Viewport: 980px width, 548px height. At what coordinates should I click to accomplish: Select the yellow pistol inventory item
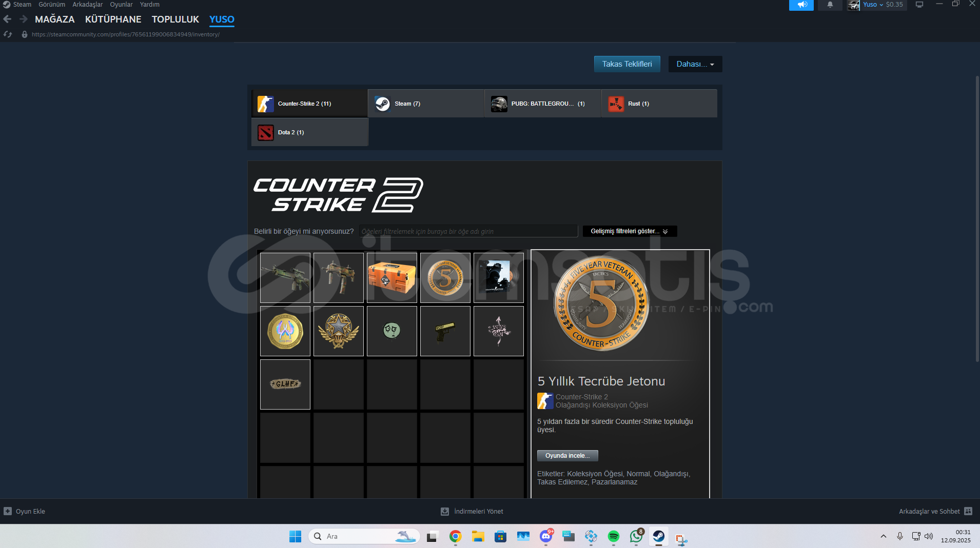point(445,331)
